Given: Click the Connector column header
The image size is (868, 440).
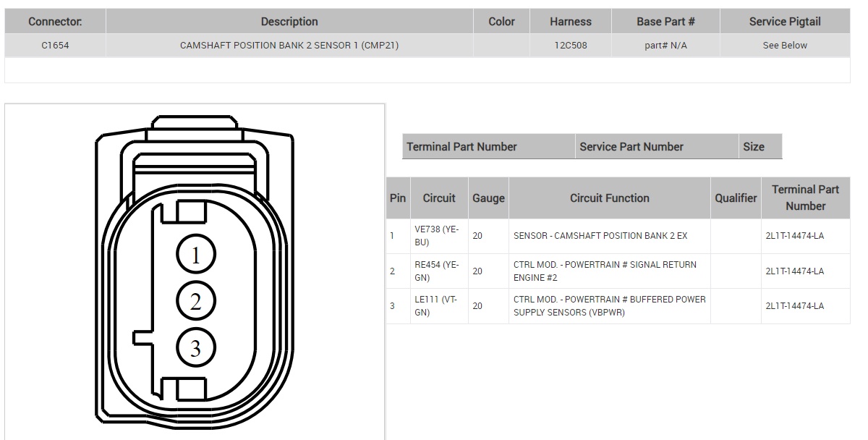Looking at the screenshot, I should pos(55,21).
